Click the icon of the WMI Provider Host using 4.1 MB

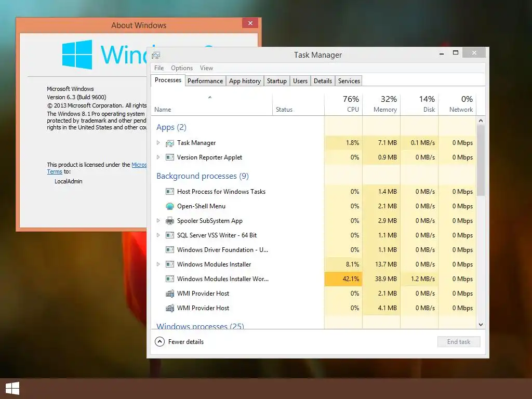coord(170,308)
